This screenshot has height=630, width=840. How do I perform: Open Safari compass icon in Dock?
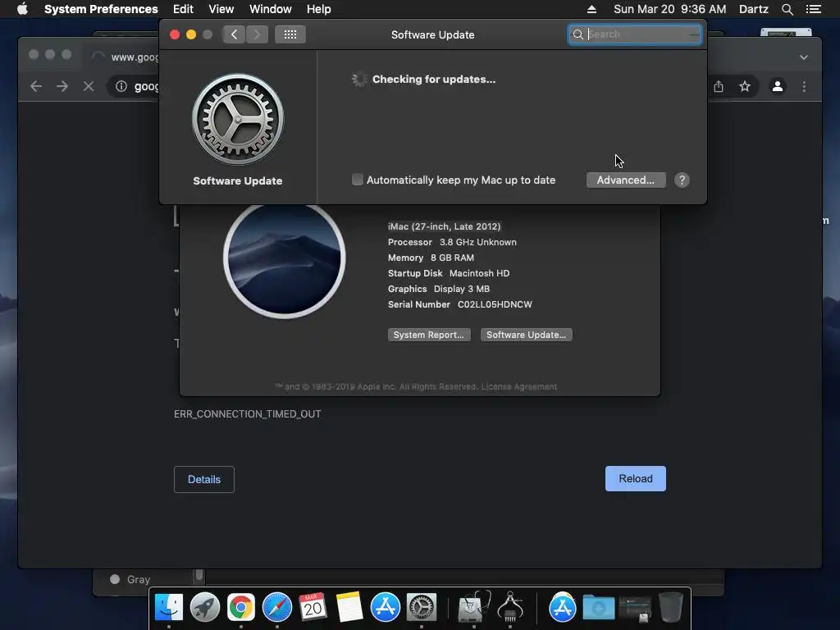coord(277,607)
